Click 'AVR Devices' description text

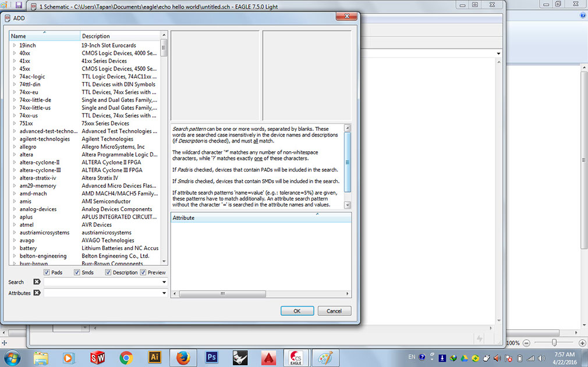coord(97,225)
